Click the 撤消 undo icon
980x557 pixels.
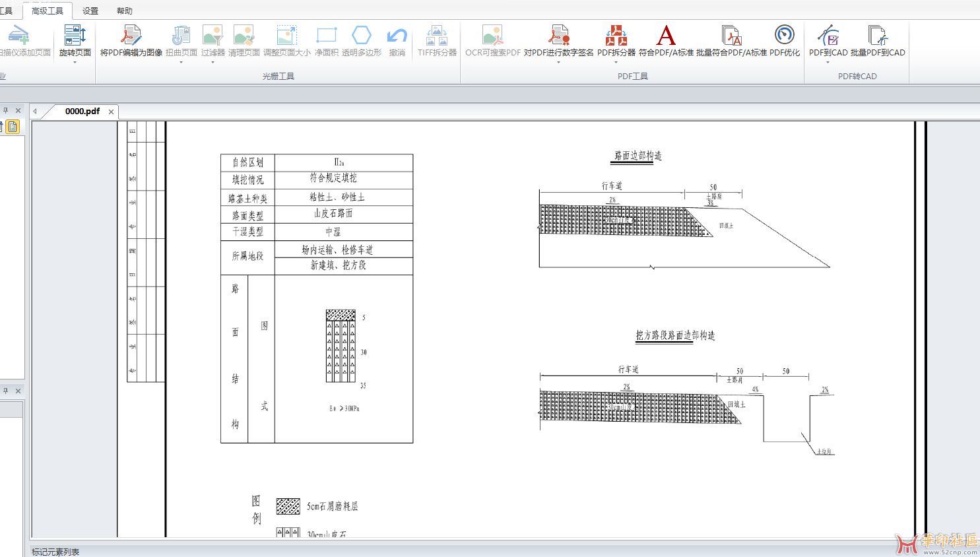pyautogui.click(x=397, y=34)
